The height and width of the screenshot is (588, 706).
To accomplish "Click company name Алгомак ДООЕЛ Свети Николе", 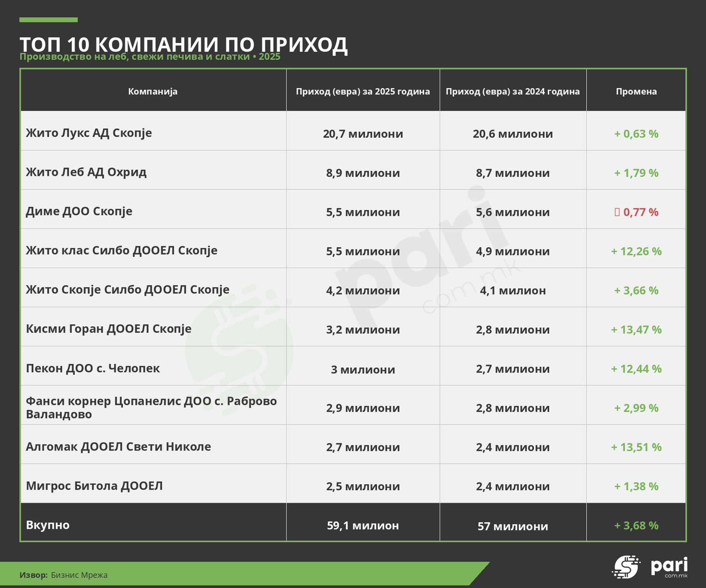I will [118, 446].
